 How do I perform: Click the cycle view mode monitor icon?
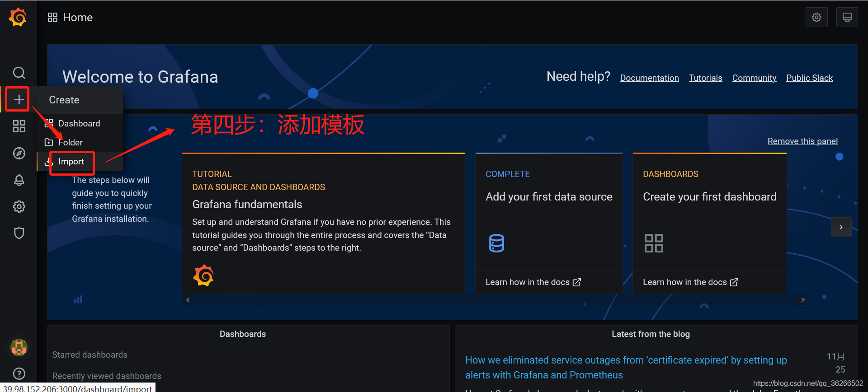pyautogui.click(x=847, y=17)
